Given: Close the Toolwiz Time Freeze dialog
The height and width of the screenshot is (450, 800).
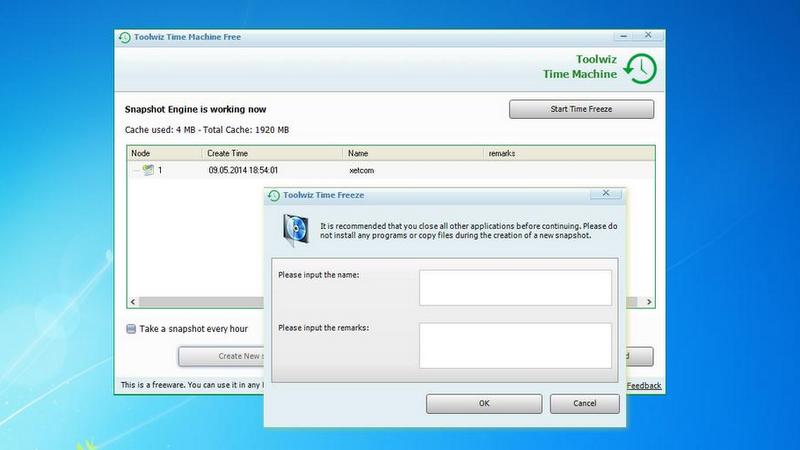Looking at the screenshot, I should tap(606, 193).
